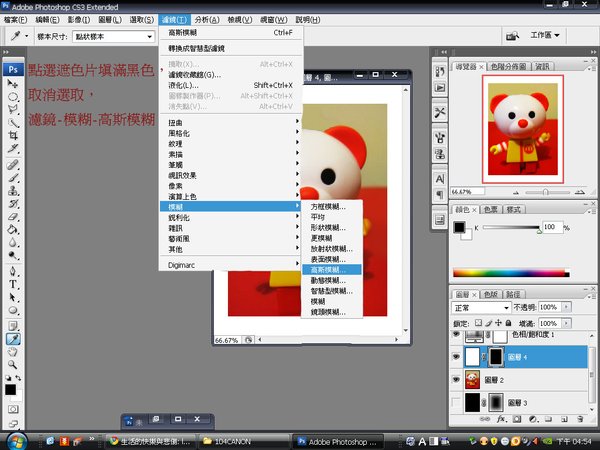This screenshot has width=600, height=450.
Task: Open the Character panel icon in the dock
Action: pos(440,179)
